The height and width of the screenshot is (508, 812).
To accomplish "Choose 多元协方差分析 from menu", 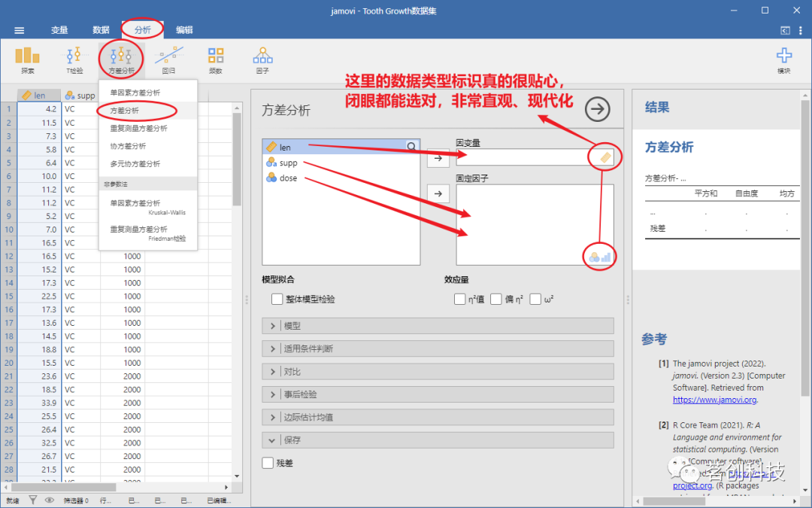I will point(148,164).
